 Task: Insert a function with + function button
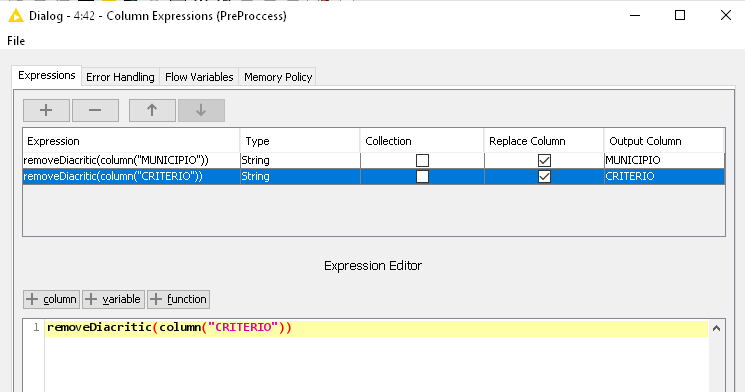click(178, 299)
